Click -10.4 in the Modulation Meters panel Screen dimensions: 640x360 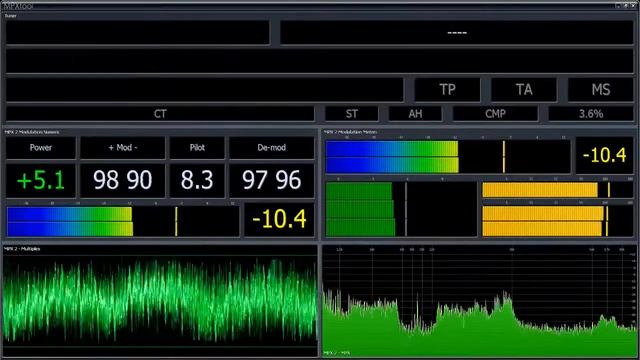pos(604,156)
